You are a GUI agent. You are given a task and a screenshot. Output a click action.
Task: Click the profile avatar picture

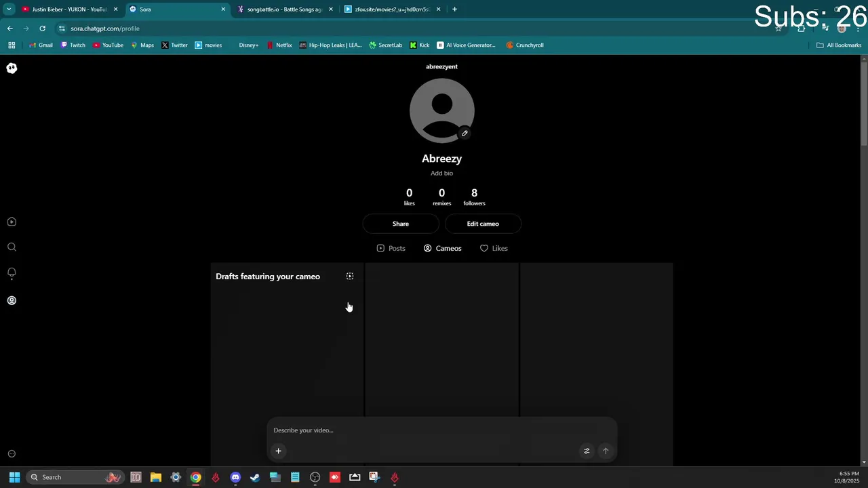click(x=442, y=110)
